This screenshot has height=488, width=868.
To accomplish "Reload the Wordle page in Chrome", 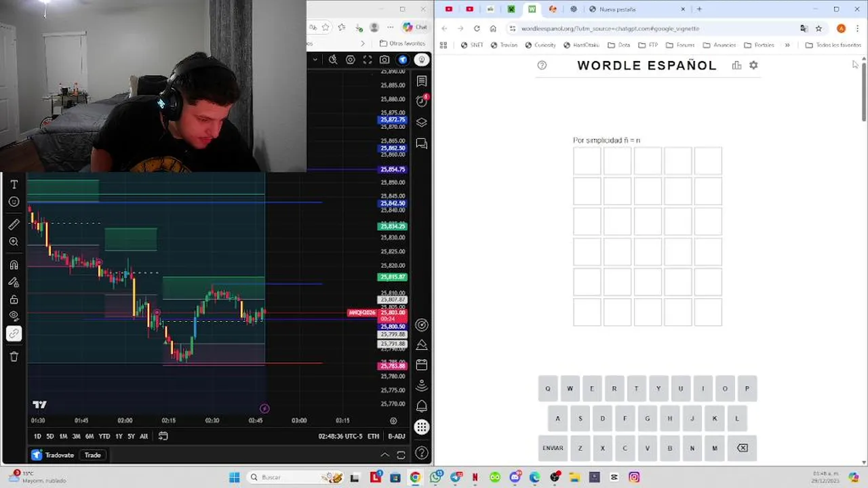I will tap(477, 28).
